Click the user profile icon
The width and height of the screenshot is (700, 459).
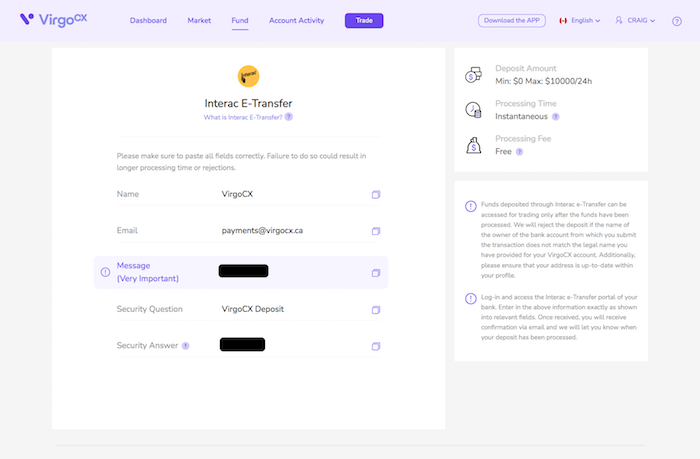coord(619,20)
